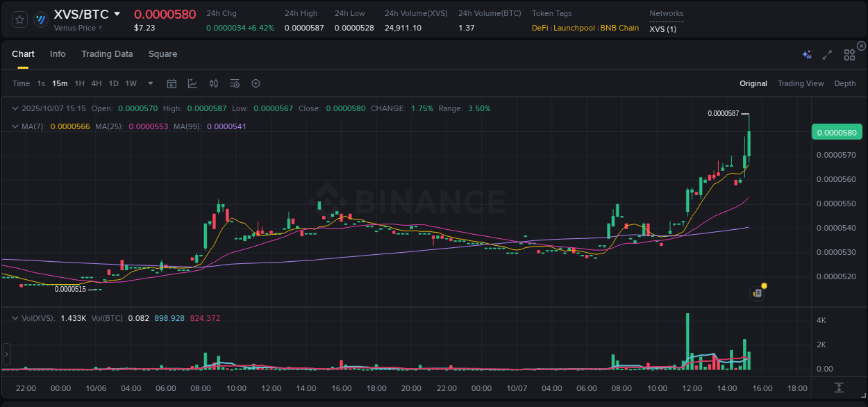Collapse the MA indicator row
The width and height of the screenshot is (868, 407).
point(15,126)
